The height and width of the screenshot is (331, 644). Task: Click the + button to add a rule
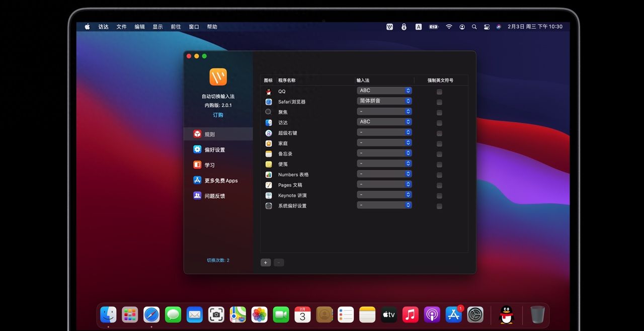(265, 262)
